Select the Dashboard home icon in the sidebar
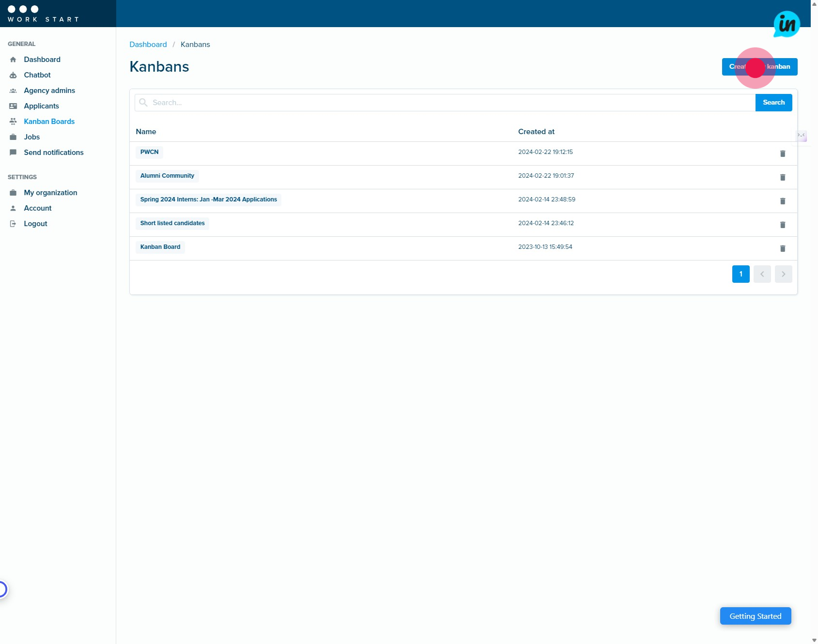 (x=13, y=59)
